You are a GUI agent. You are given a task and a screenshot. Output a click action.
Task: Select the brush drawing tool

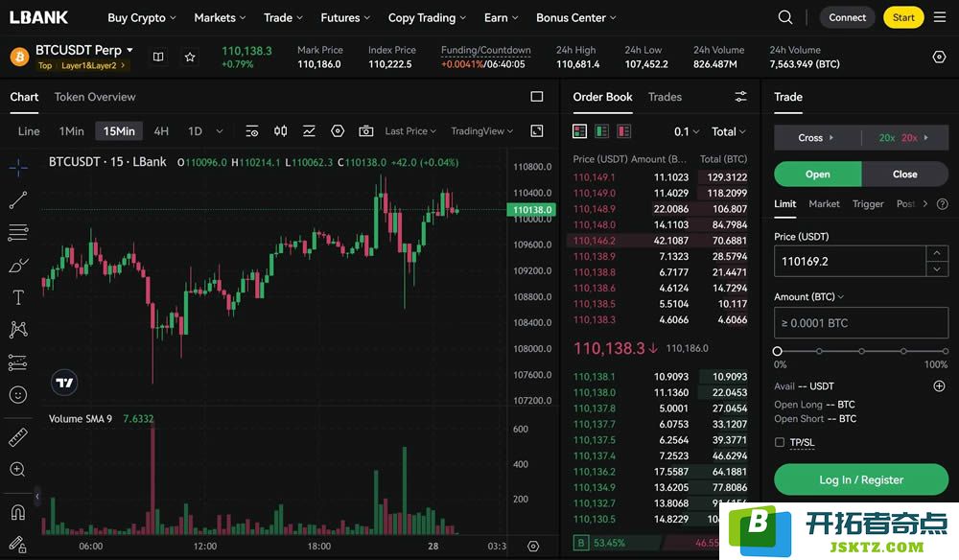tap(18, 266)
